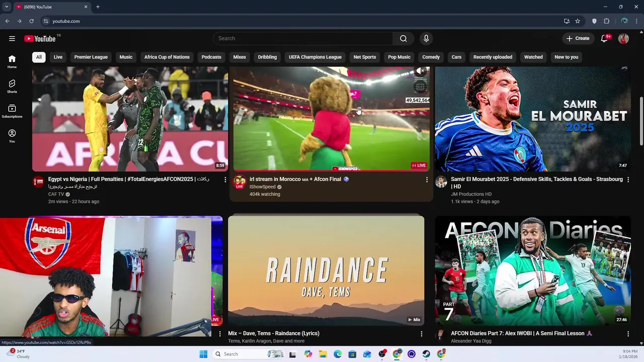Open the Chrome profile avatar
The width and height of the screenshot is (644, 362).
click(x=624, y=21)
